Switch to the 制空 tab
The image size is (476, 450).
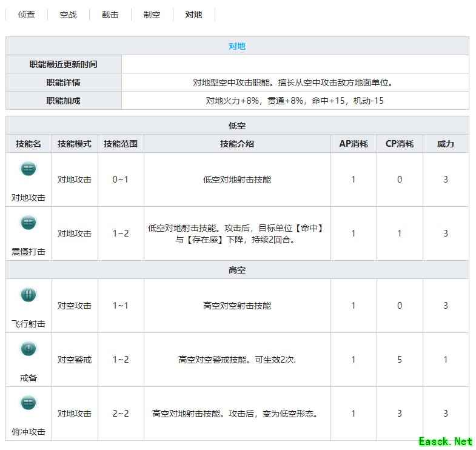point(152,15)
